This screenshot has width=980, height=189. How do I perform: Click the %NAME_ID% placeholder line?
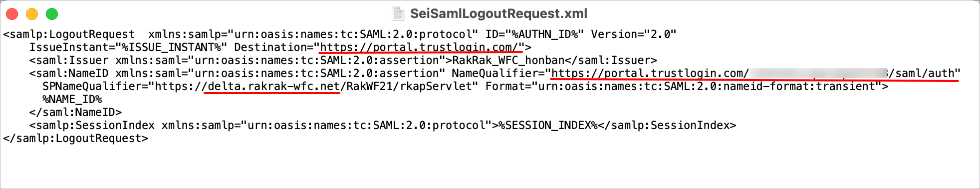(72, 99)
